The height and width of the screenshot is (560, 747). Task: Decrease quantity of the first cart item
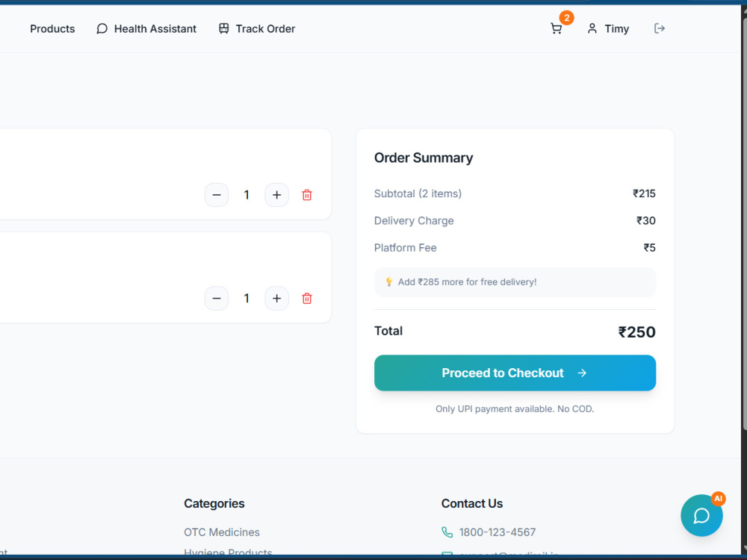point(217,195)
